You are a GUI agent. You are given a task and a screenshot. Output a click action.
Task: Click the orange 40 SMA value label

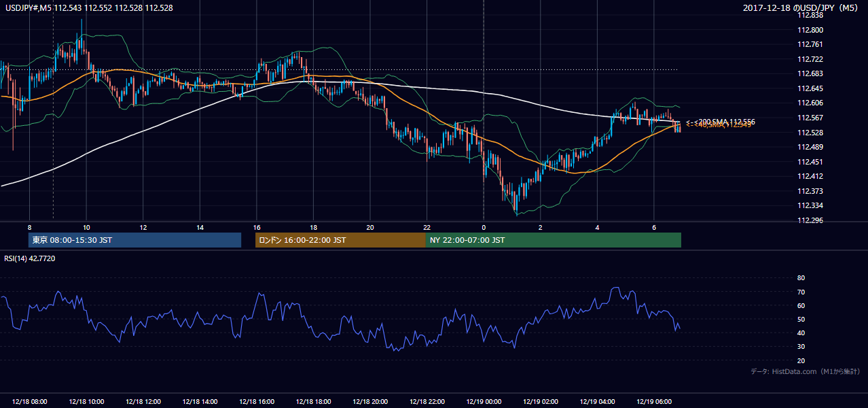pyautogui.click(x=720, y=126)
